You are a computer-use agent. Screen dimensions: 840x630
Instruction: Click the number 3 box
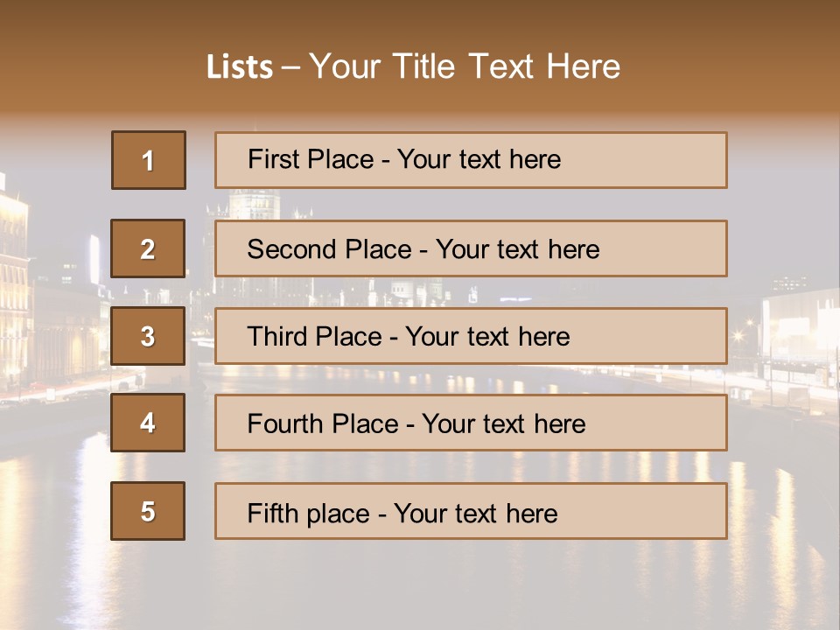[148, 336]
